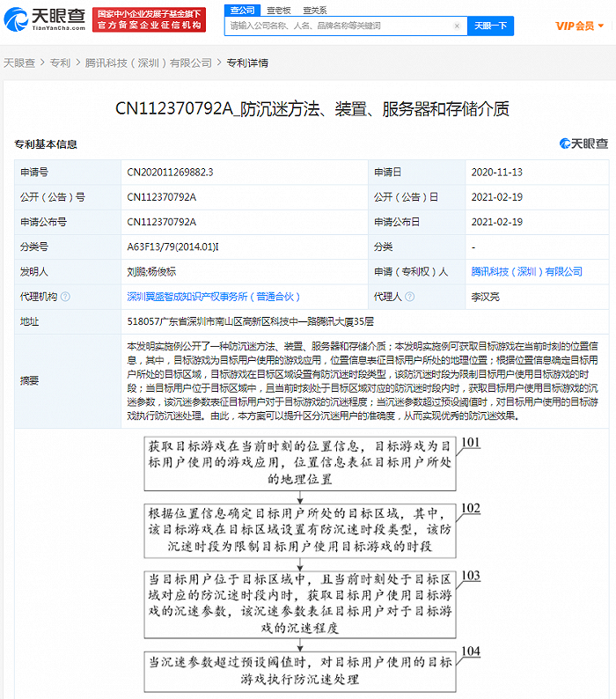
Task: Select application date 2020-11-13
Action: click(x=496, y=172)
